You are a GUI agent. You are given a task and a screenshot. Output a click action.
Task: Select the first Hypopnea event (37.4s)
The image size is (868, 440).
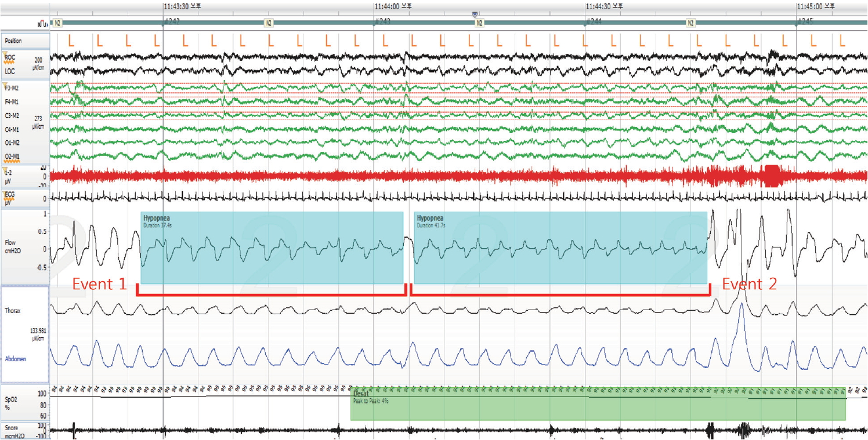click(272, 248)
